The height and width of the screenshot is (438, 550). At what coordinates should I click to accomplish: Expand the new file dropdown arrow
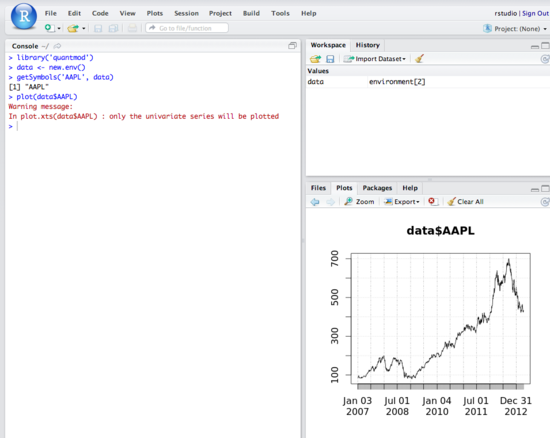pos(59,28)
